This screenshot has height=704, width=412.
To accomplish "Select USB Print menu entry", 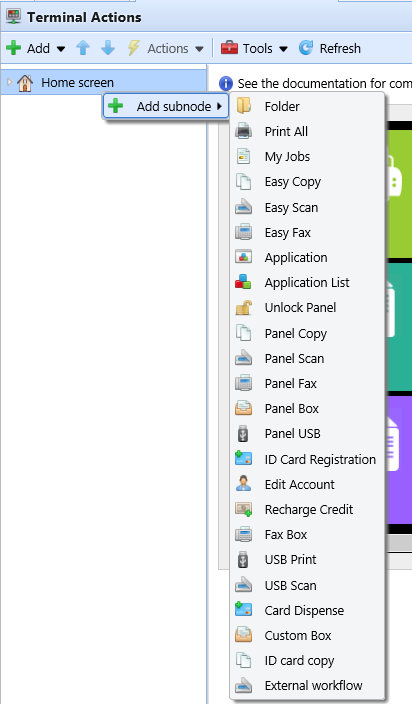I will 307,559.
